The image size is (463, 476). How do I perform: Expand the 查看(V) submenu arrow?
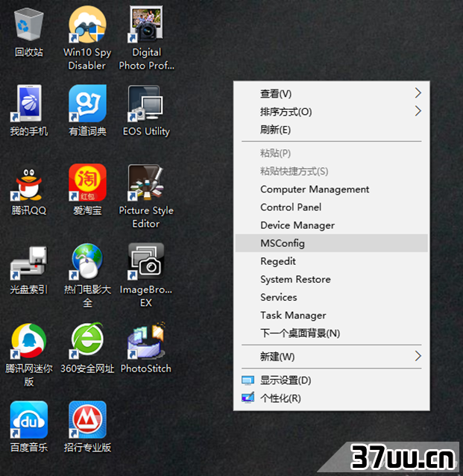click(x=418, y=93)
